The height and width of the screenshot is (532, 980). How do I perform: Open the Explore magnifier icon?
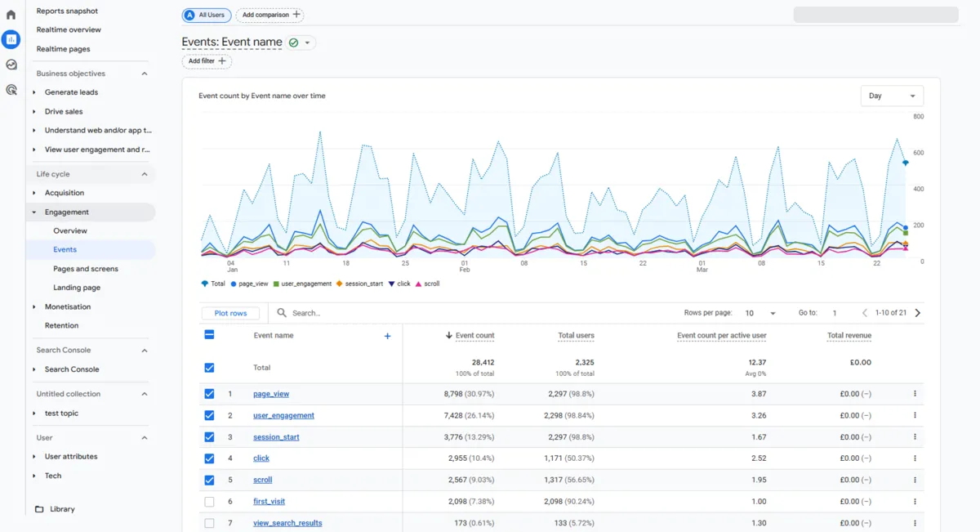tap(11, 89)
